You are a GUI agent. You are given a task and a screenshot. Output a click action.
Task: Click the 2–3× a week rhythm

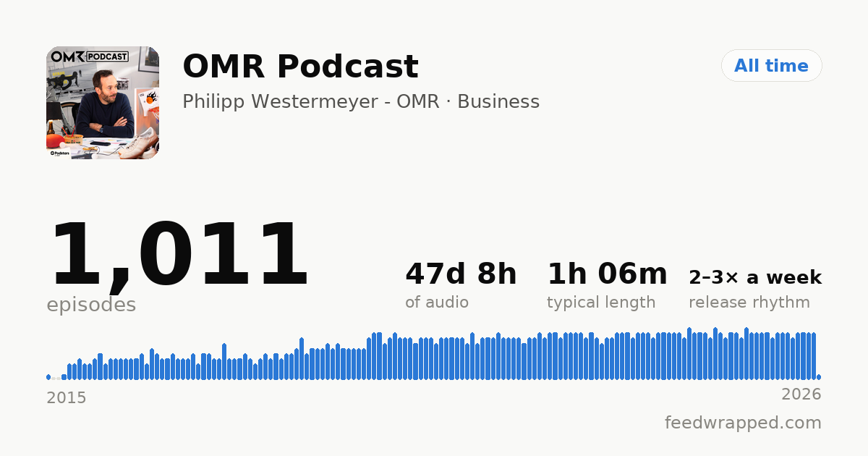[755, 277]
